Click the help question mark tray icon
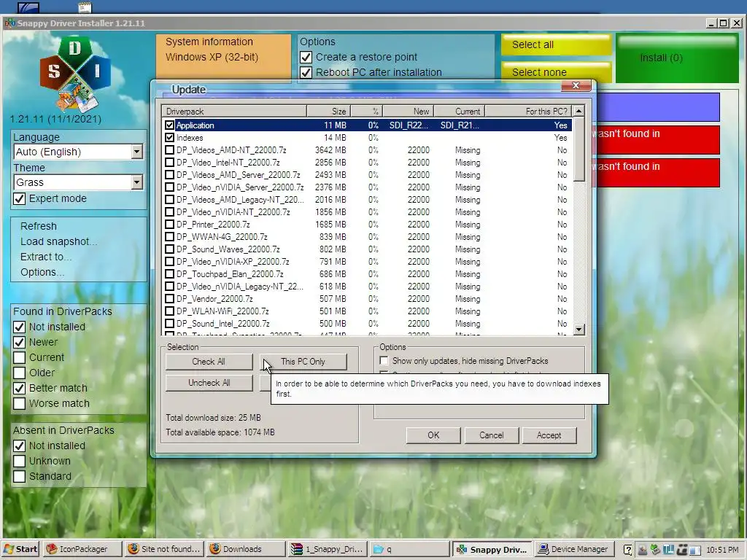Image resolution: width=747 pixels, height=560 pixels. pos(628,550)
